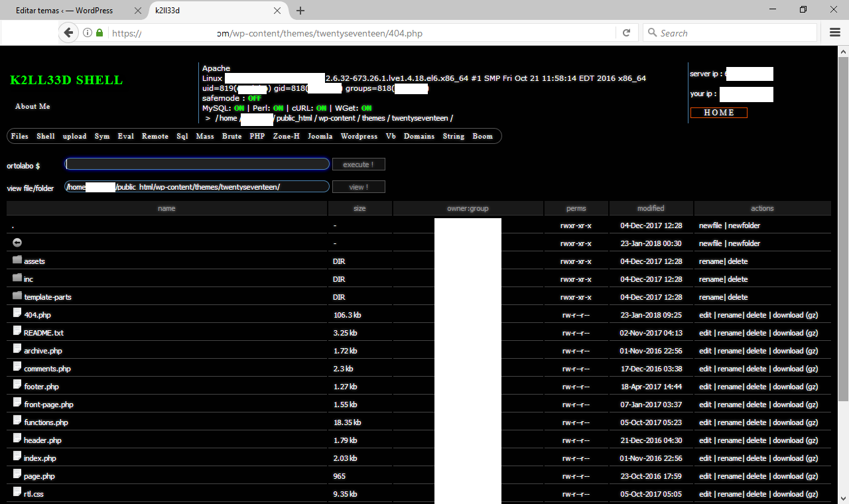The width and height of the screenshot is (849, 504).
Task: Click the green padlock icon
Action: click(x=99, y=32)
